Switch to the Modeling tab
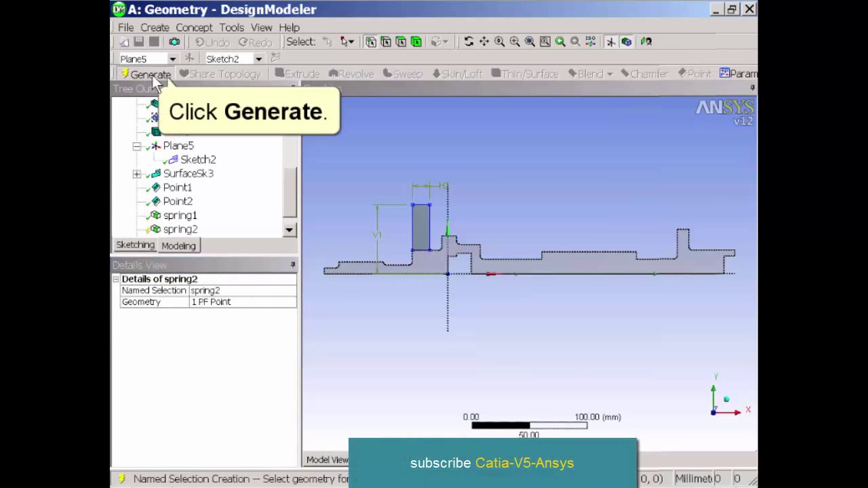Image resolution: width=868 pixels, height=488 pixels. coord(179,246)
